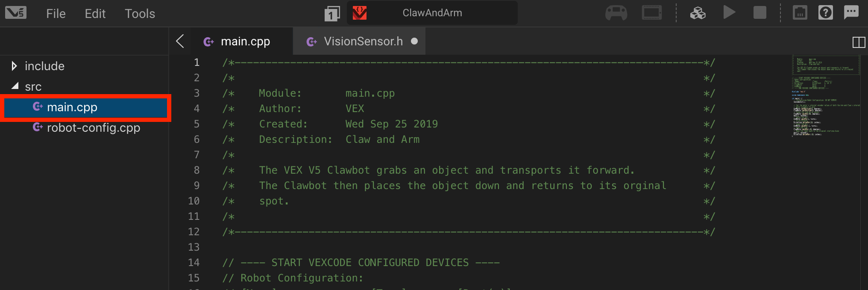Image resolution: width=868 pixels, height=290 pixels.
Task: Expand the include folder
Action: [x=14, y=65]
